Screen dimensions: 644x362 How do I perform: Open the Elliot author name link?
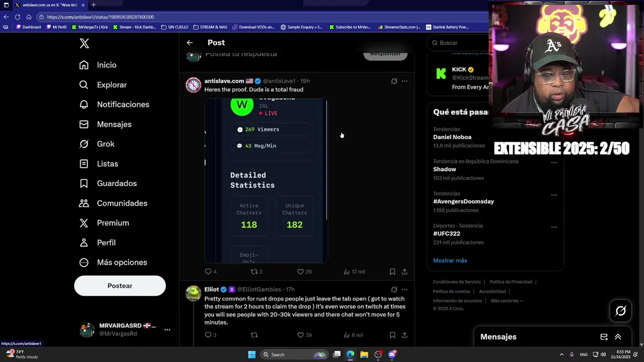pos(212,290)
